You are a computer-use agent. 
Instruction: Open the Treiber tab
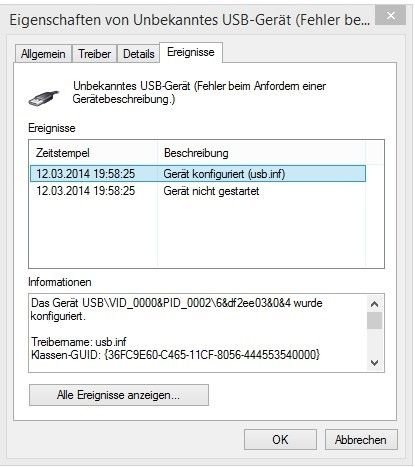95,54
